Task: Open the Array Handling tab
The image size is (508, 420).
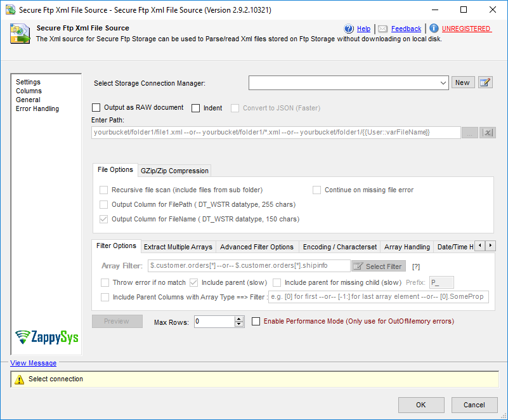Action: pos(407,247)
